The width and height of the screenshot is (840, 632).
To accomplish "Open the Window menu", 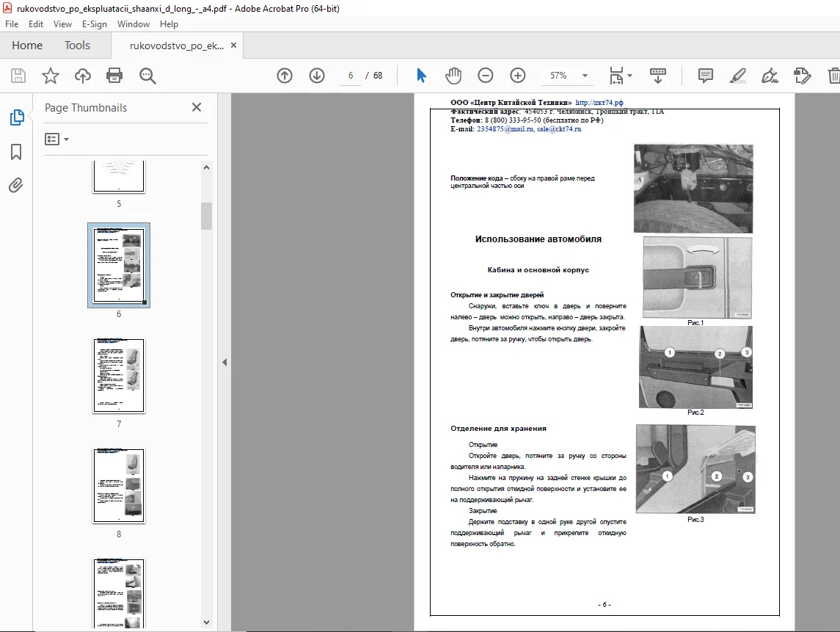I will coord(134,24).
